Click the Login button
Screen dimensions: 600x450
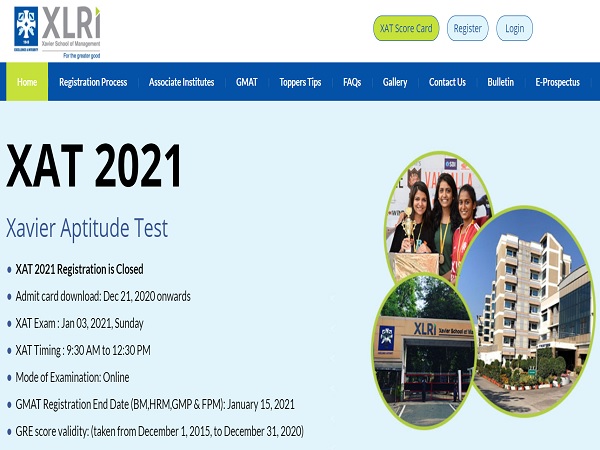pyautogui.click(x=514, y=28)
